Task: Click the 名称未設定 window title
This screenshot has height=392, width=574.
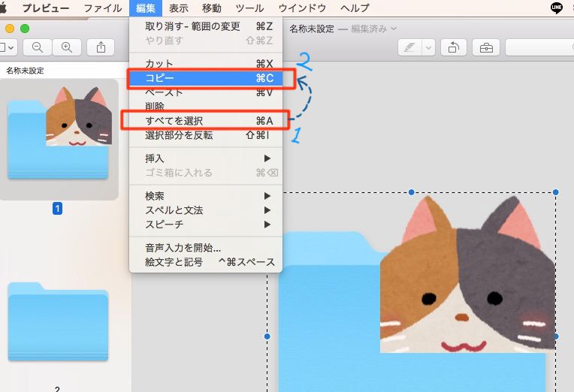Action: [312, 29]
